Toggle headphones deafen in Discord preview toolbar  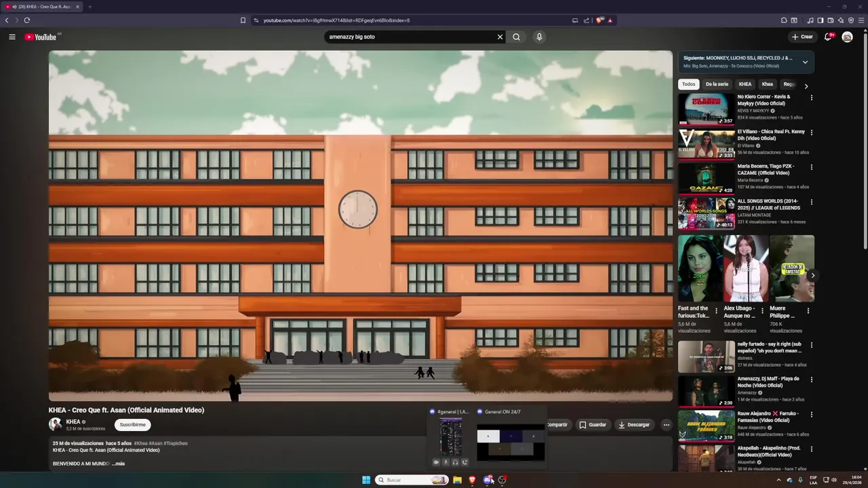[x=455, y=462]
